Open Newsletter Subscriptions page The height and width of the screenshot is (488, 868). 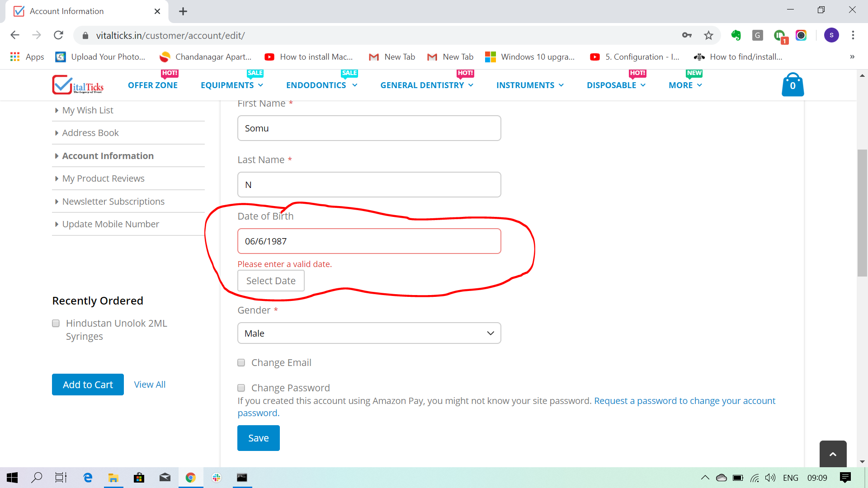pyautogui.click(x=113, y=201)
